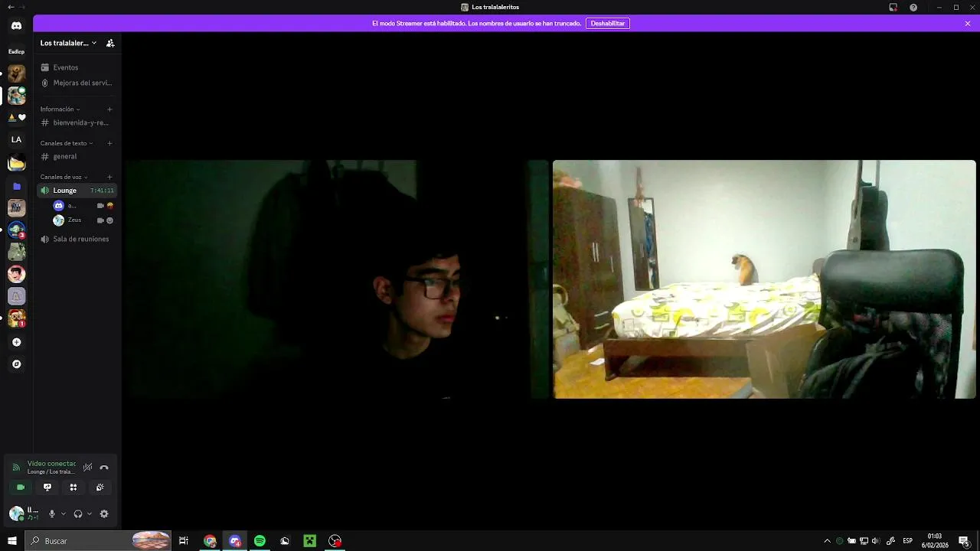Viewport: 980px width, 551px height.
Task: Go back with title bar arrow
Action: (10, 7)
